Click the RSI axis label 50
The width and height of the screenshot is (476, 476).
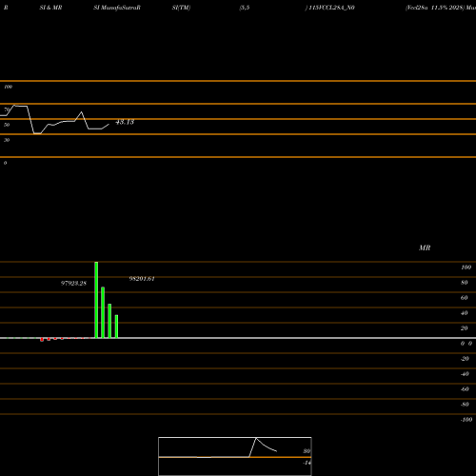7,125
